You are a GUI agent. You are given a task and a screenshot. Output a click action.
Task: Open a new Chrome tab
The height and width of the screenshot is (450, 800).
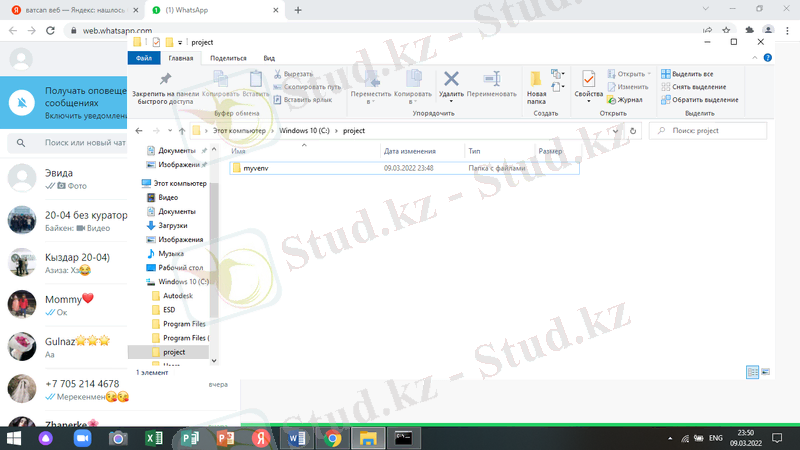tap(298, 10)
